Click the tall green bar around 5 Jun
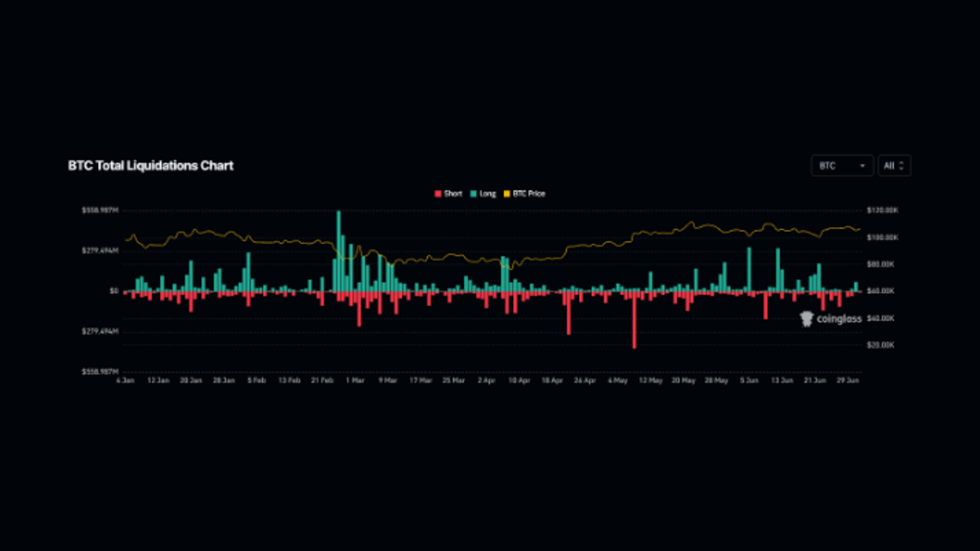The image size is (980, 551). [748, 269]
